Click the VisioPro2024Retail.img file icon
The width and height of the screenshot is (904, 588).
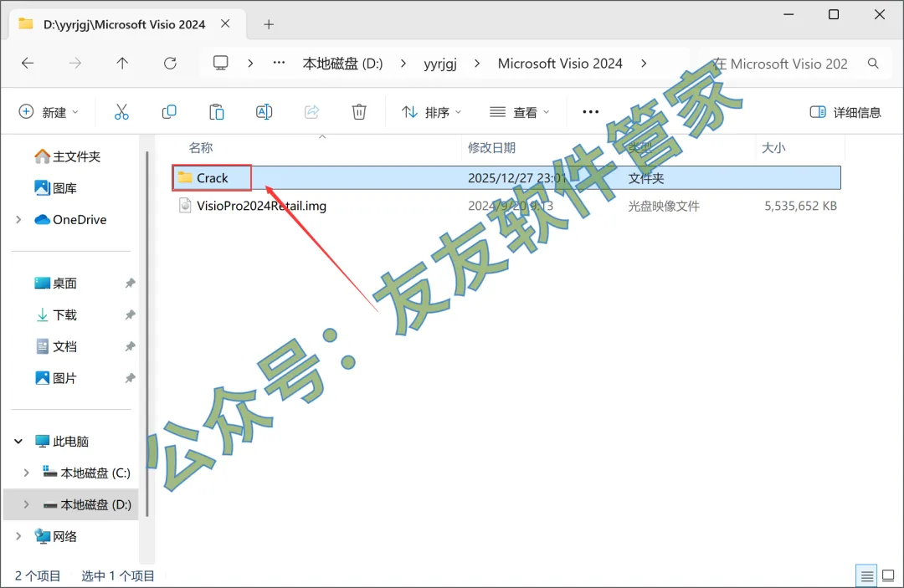[x=185, y=205]
